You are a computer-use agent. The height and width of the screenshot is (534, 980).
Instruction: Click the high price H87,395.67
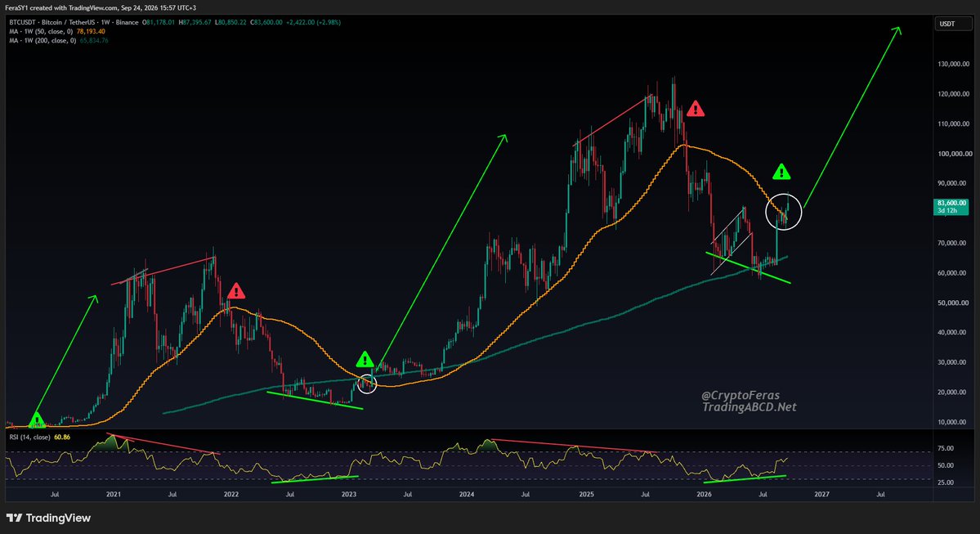click(x=195, y=23)
